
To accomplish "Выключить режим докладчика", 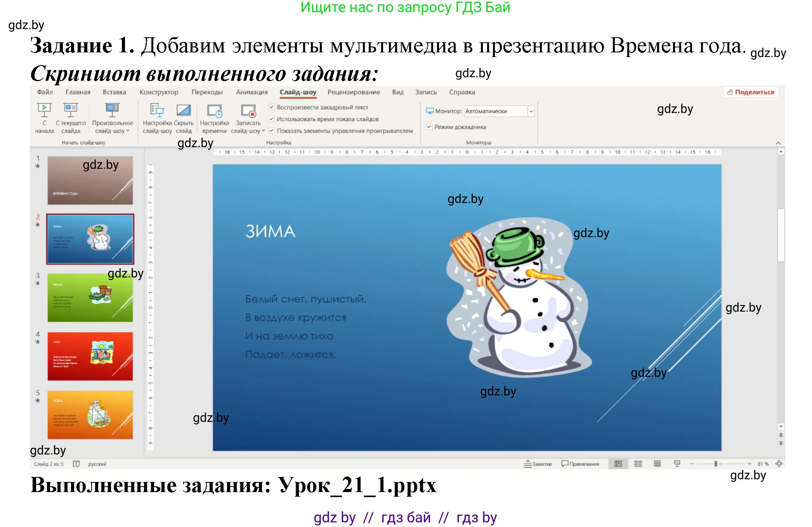I will click(429, 127).
